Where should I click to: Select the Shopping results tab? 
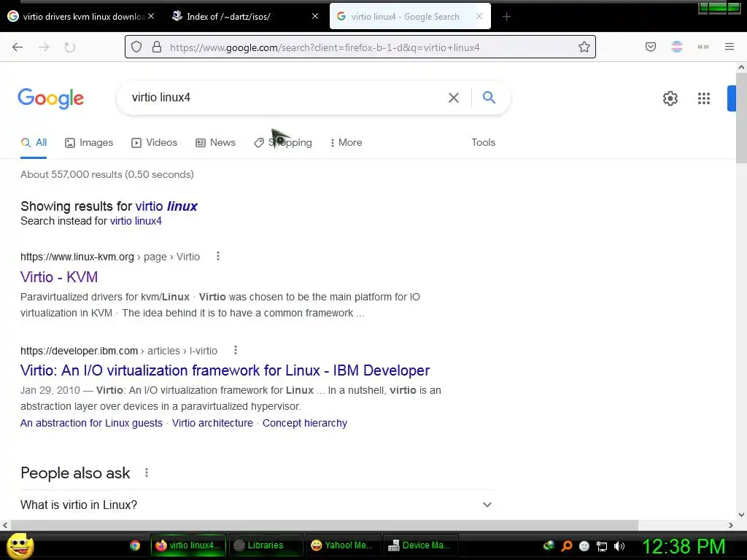(x=283, y=142)
